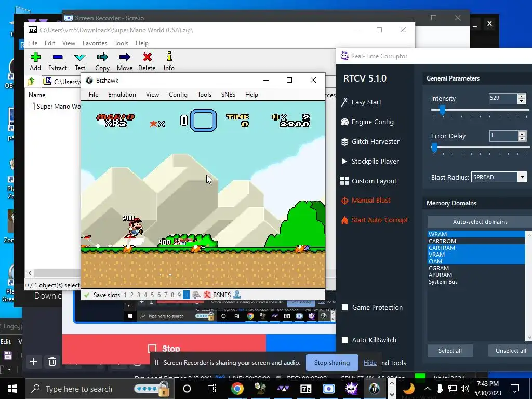Open 7-Zip from the taskbar
The width and height of the screenshot is (532, 399).
point(305,389)
